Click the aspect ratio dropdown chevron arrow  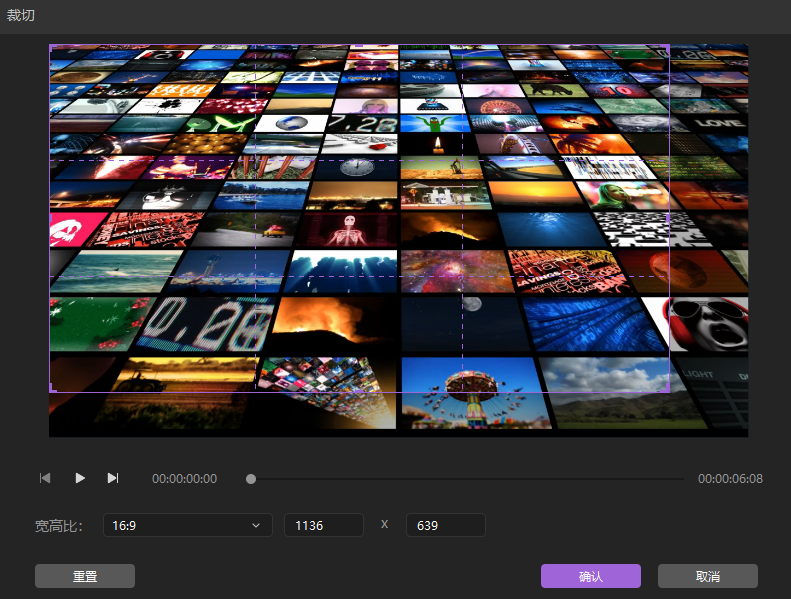pos(256,525)
